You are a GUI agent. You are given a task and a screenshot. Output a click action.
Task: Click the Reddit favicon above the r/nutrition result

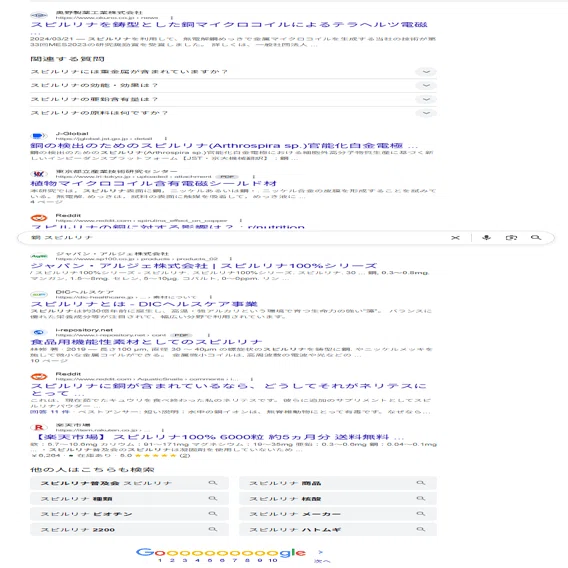point(39,218)
